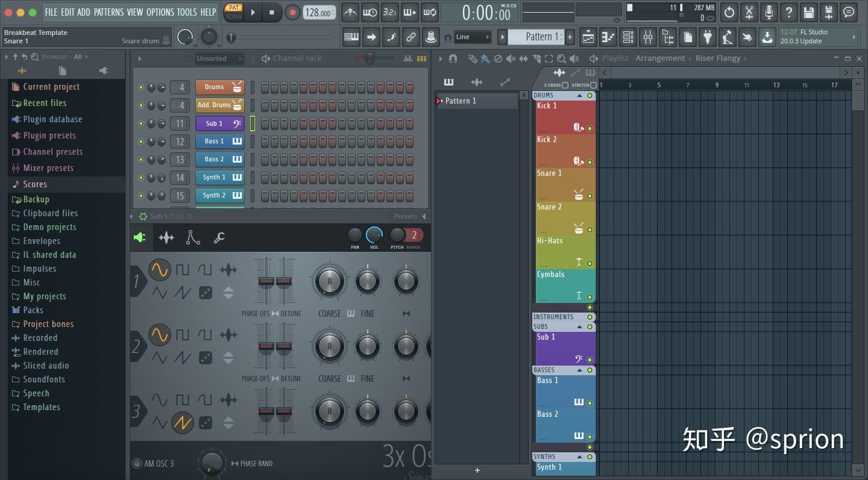Image resolution: width=868 pixels, height=480 pixels.
Task: Click the typing keyboard to piano icon
Action: (351, 37)
